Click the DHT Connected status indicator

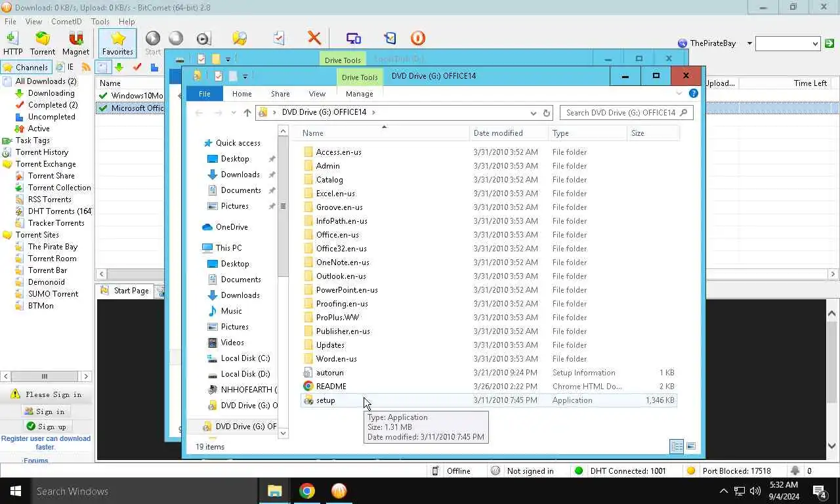click(x=620, y=471)
